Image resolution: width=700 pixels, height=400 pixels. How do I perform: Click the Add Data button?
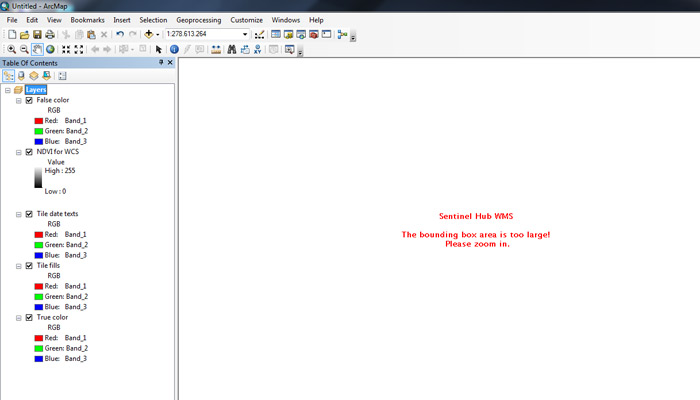click(149, 34)
